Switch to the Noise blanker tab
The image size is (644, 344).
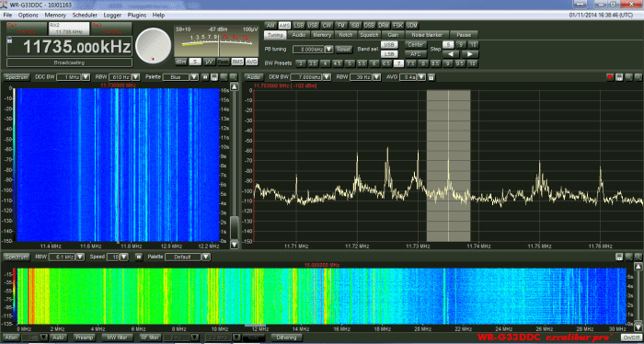tap(427, 35)
